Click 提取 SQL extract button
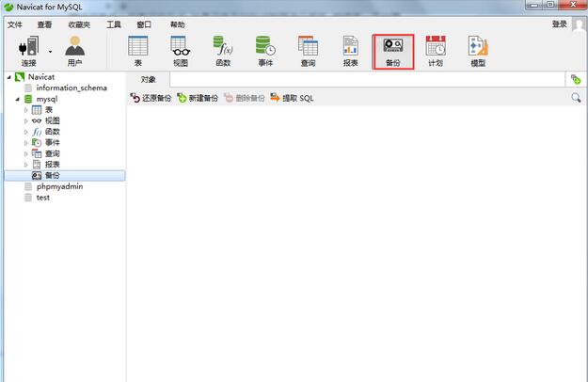This screenshot has width=588, height=382. tap(292, 98)
